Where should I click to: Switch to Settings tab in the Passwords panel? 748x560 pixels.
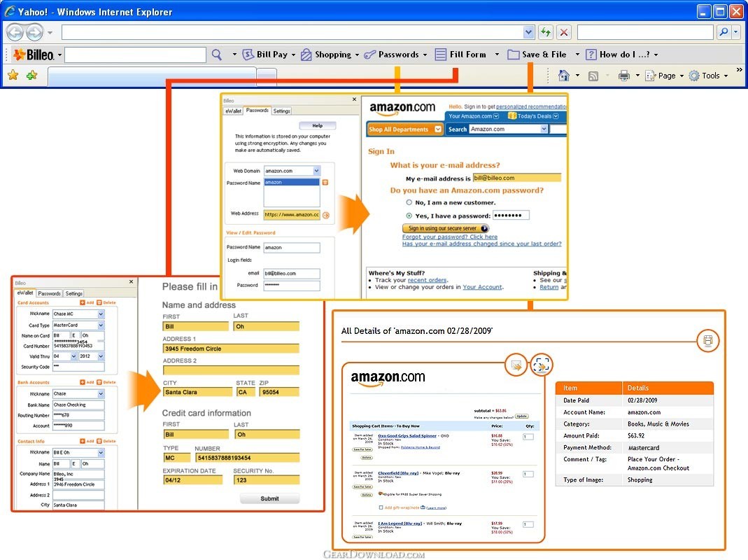click(282, 111)
